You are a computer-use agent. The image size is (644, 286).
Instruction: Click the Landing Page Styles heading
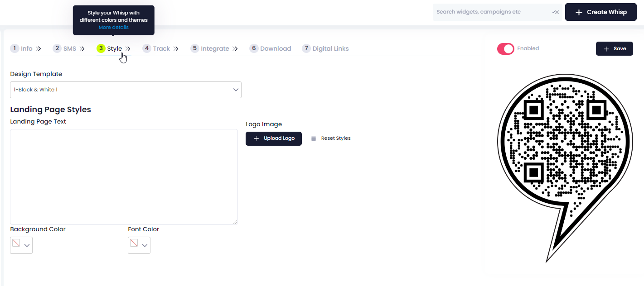[50, 110]
